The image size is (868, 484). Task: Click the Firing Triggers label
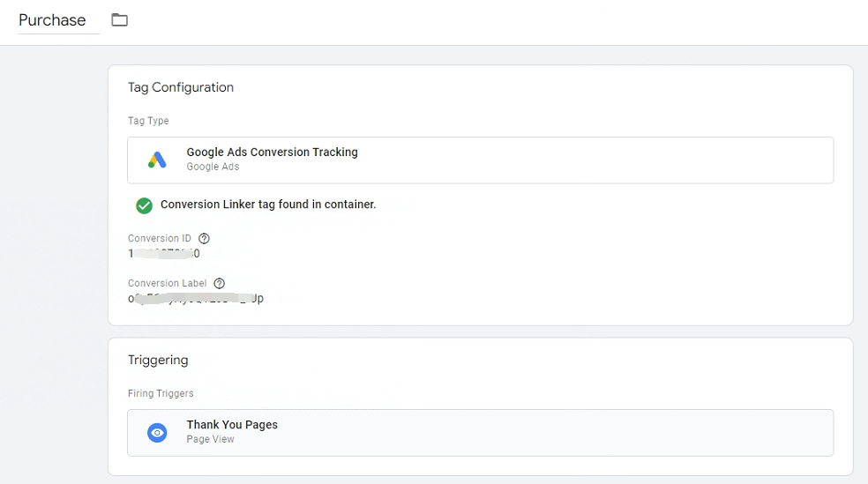[x=161, y=393]
